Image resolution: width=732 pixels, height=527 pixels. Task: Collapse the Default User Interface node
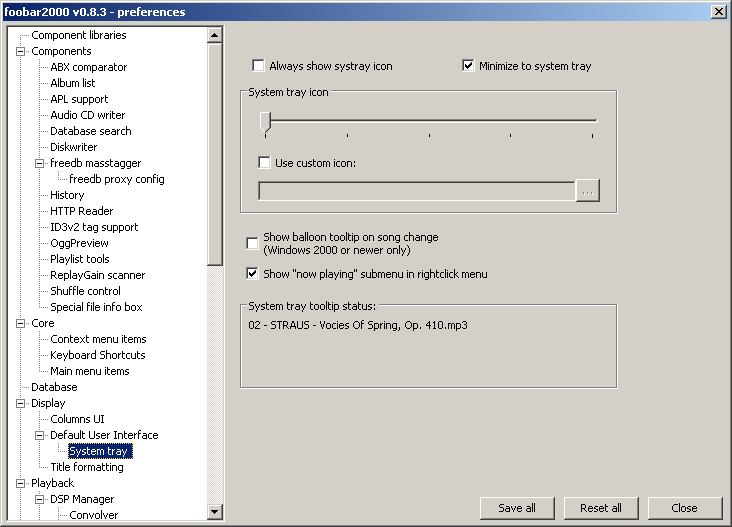[40, 435]
